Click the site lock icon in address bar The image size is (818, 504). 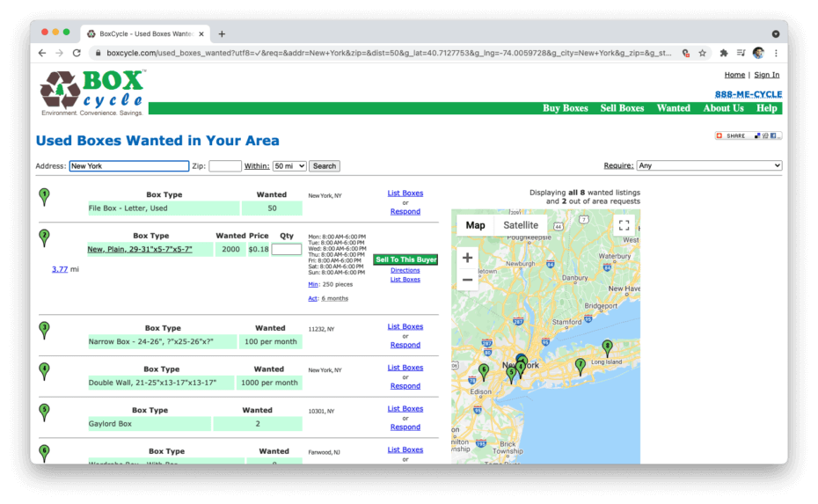[98, 53]
